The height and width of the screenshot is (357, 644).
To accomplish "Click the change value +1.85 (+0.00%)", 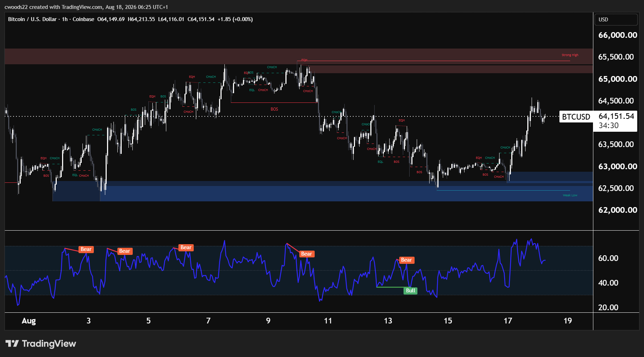I will point(235,19).
